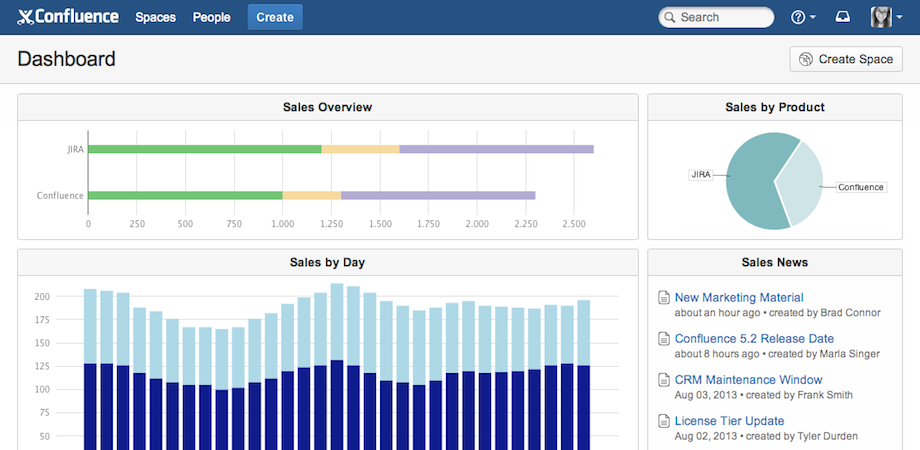The width and height of the screenshot is (920, 450).
Task: Open the License Tier Update link
Action: click(x=729, y=421)
